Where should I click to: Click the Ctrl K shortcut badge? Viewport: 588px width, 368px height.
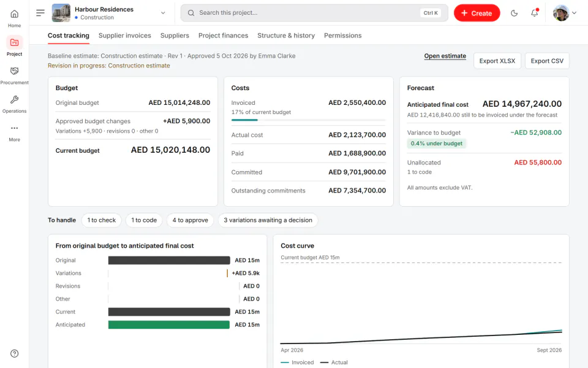tap(431, 13)
